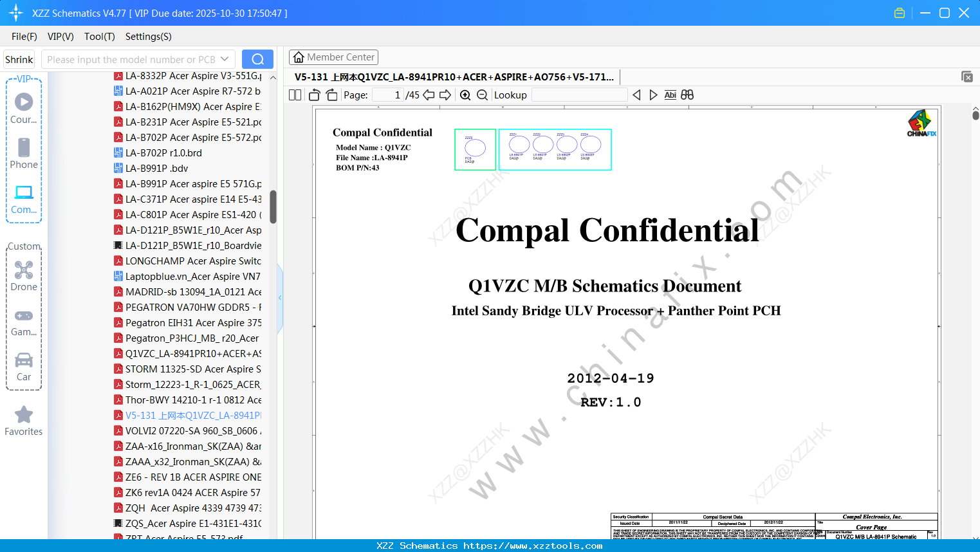Open VOLVI2 07220-SA 960_SB_0606 file
The width and height of the screenshot is (980, 552).
[x=188, y=431]
